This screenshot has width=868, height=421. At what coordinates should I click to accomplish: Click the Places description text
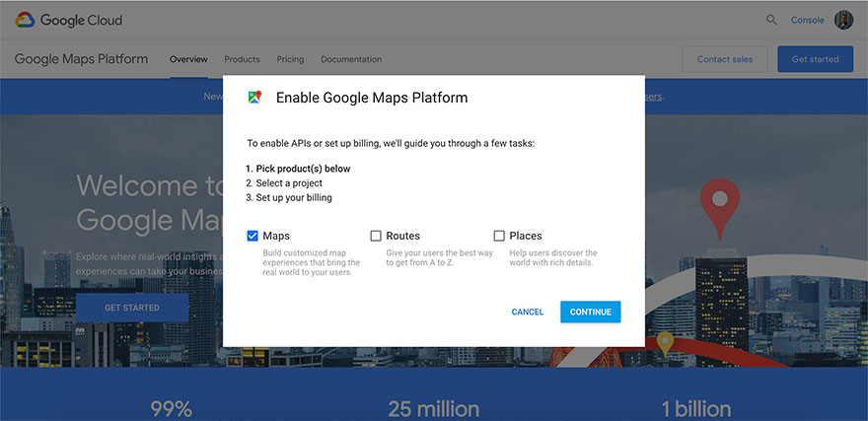coord(553,257)
